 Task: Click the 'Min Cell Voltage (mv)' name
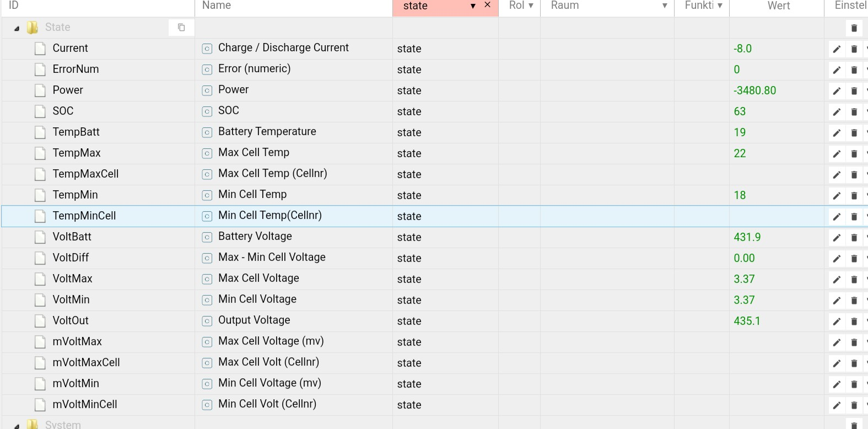pos(269,383)
